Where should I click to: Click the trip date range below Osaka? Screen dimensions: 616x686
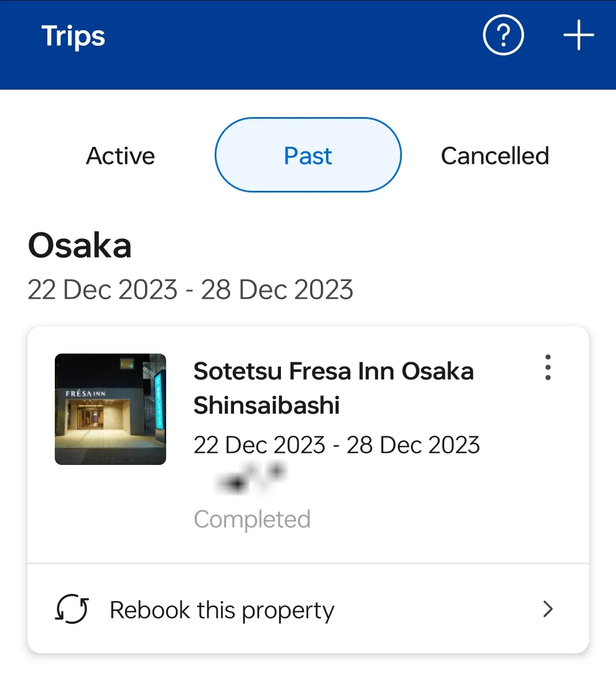click(190, 290)
